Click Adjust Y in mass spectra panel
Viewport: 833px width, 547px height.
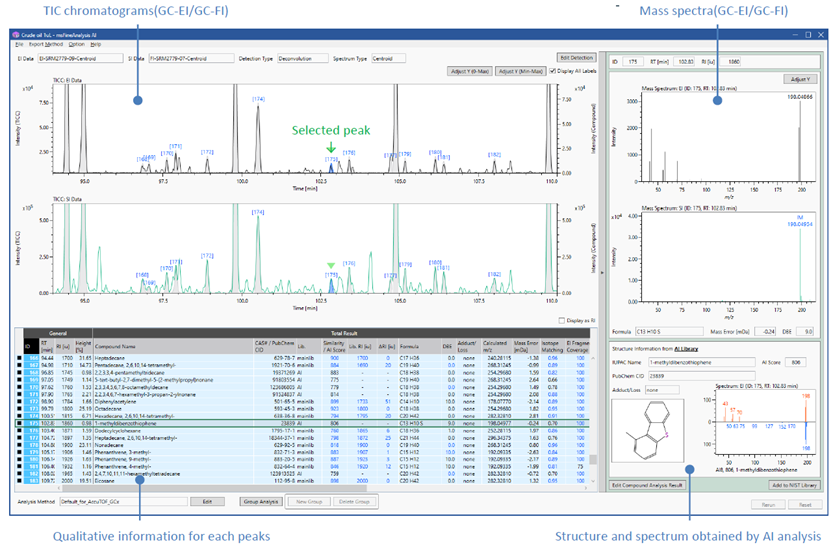click(800, 79)
